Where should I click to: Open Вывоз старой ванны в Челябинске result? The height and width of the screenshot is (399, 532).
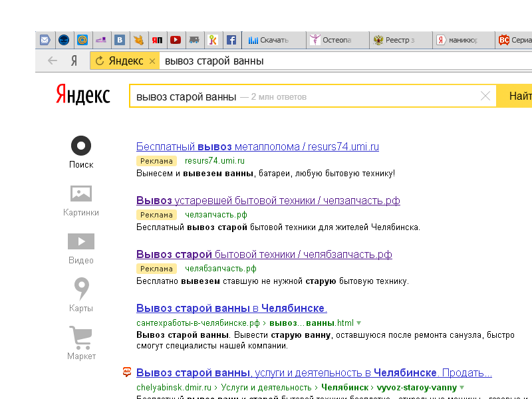(x=231, y=309)
